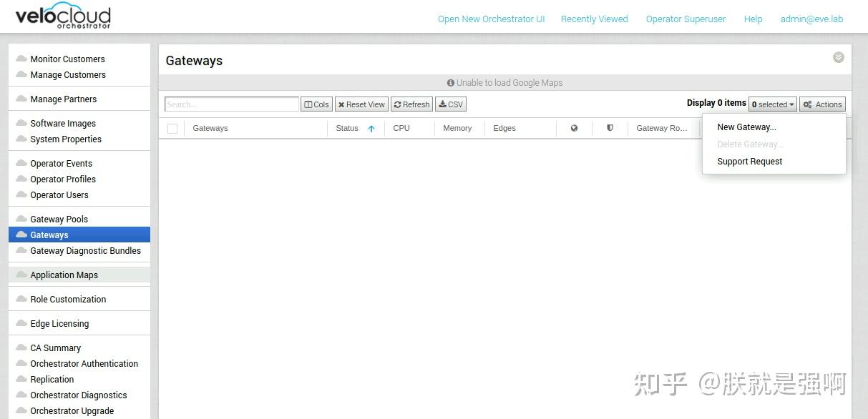Open the '0 selected' dropdown

point(772,104)
